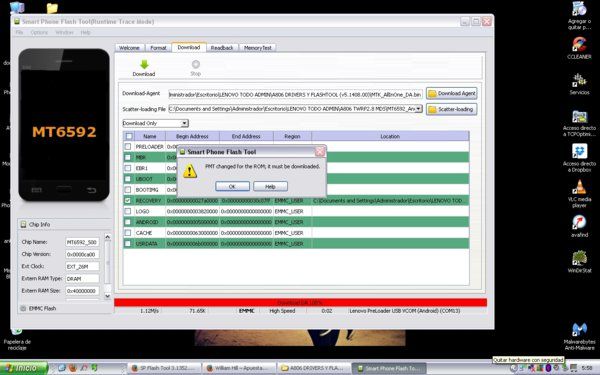Open the Window menu
This screenshot has width=600, height=375.
(x=64, y=33)
